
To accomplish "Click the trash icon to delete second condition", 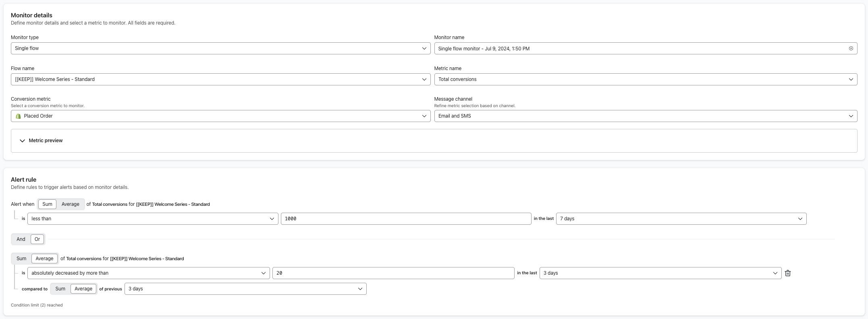I will coord(787,273).
